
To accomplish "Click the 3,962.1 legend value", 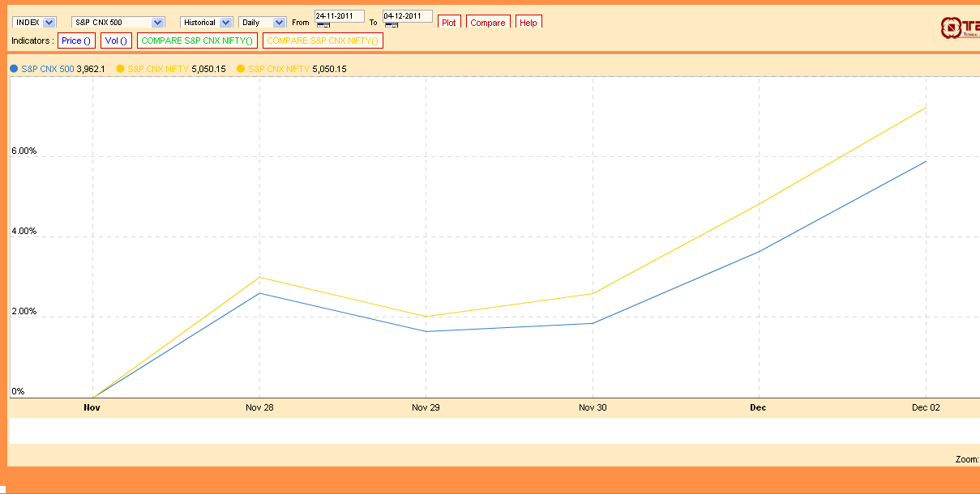I will click(x=91, y=69).
